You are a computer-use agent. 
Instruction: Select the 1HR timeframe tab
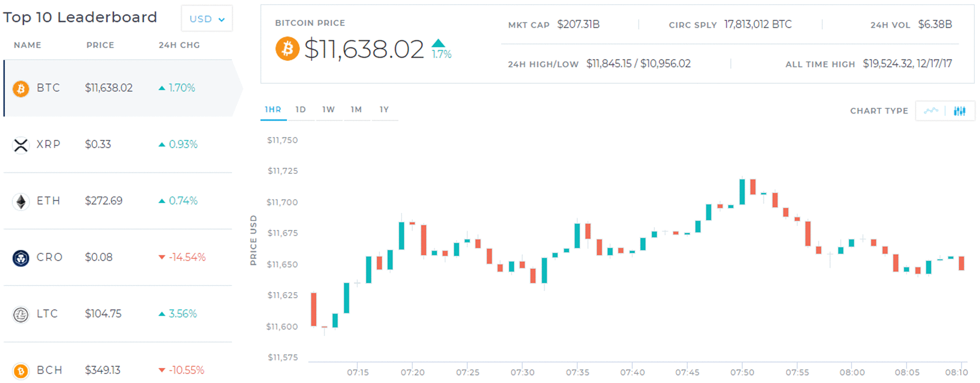[x=273, y=110]
